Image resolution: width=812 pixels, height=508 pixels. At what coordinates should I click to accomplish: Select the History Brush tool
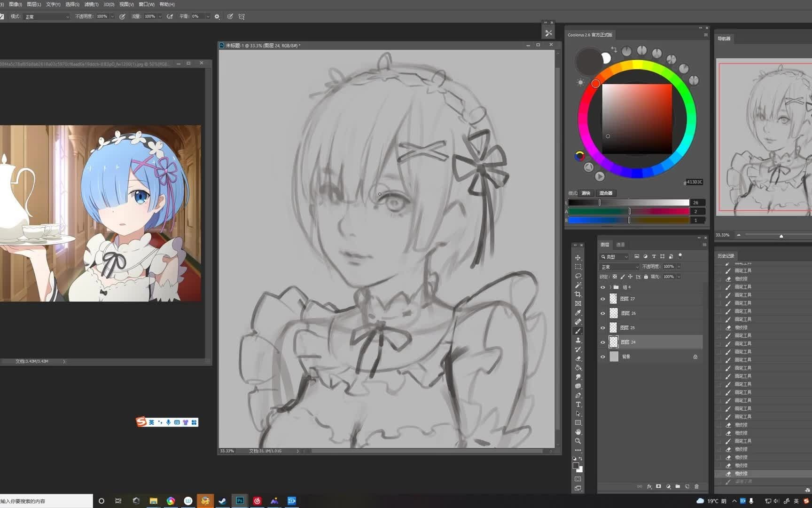click(x=578, y=349)
